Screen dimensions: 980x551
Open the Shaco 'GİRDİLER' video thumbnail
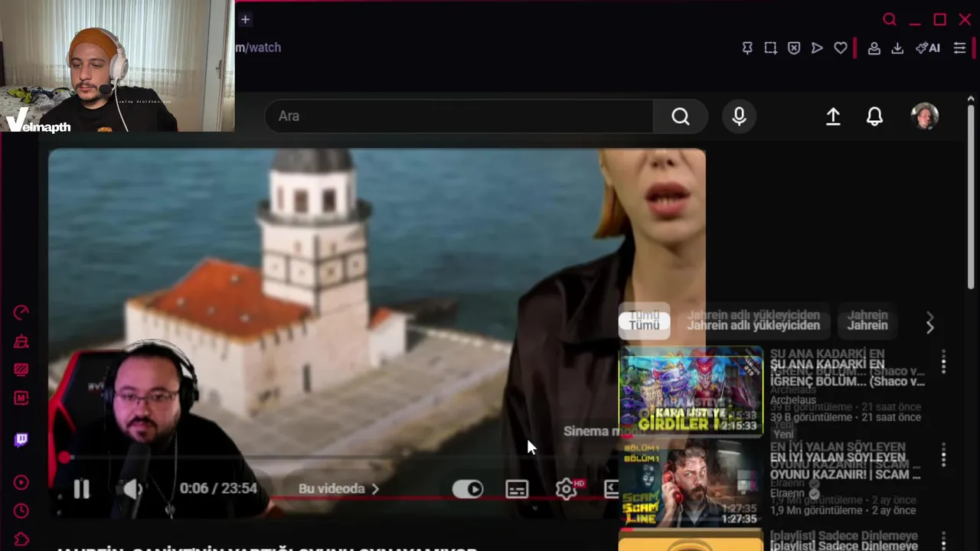tap(691, 391)
